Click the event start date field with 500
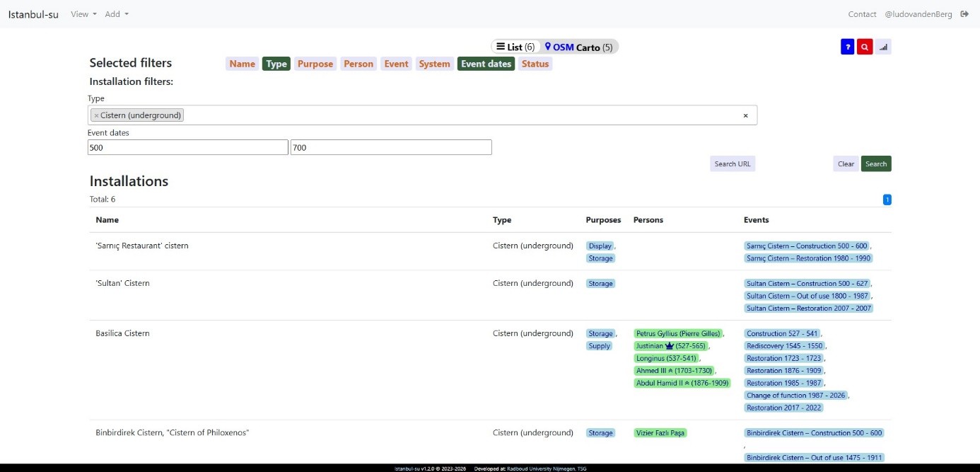 tap(188, 147)
